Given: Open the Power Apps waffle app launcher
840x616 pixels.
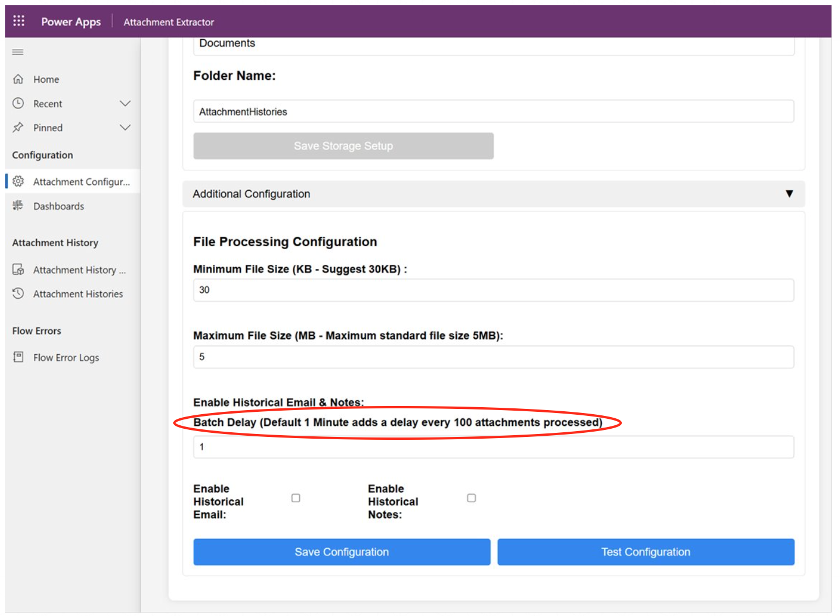Looking at the screenshot, I should [19, 21].
